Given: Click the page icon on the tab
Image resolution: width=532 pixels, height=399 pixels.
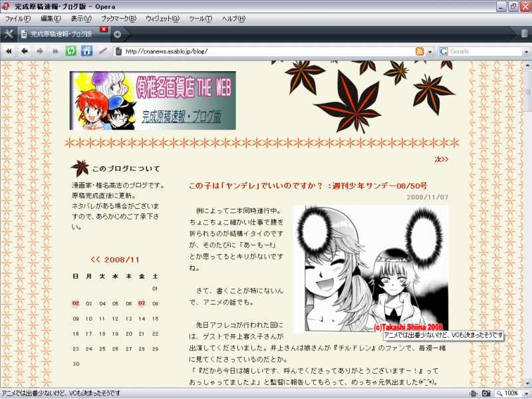Looking at the screenshot, I should coord(24,34).
